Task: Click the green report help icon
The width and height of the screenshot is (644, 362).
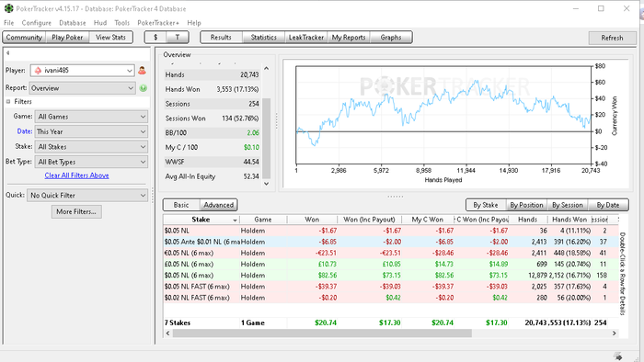Action: 144,88
